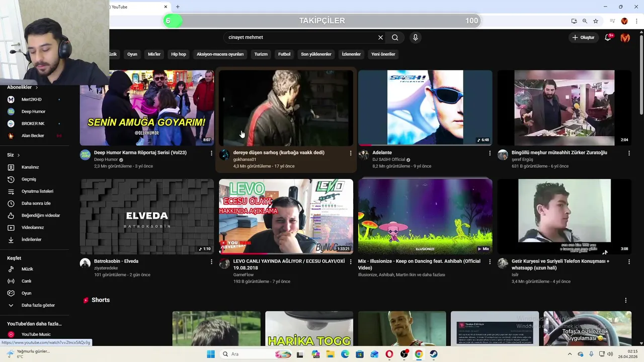Select the Oyun filter chip

[132, 54]
